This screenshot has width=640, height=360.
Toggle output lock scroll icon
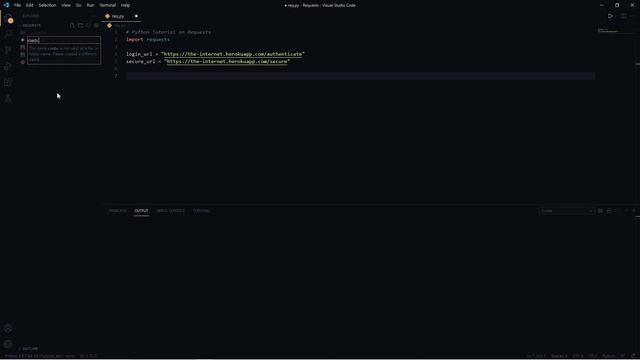click(609, 211)
